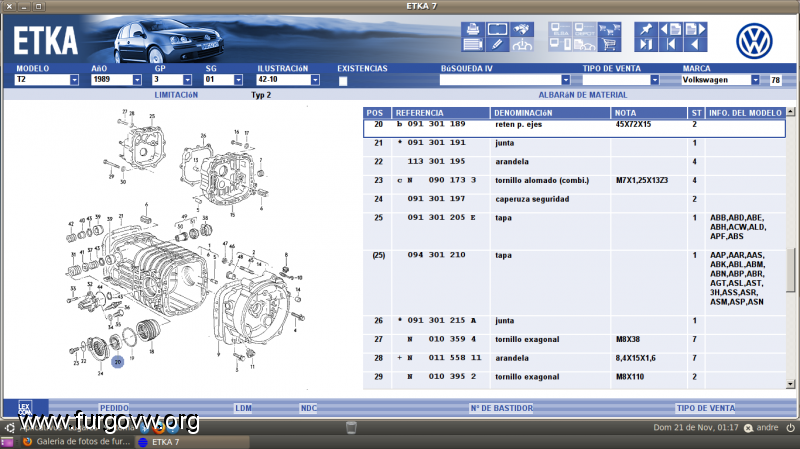800x449 pixels.
Task: Click the full-screen frame view icon
Action: pos(497,29)
